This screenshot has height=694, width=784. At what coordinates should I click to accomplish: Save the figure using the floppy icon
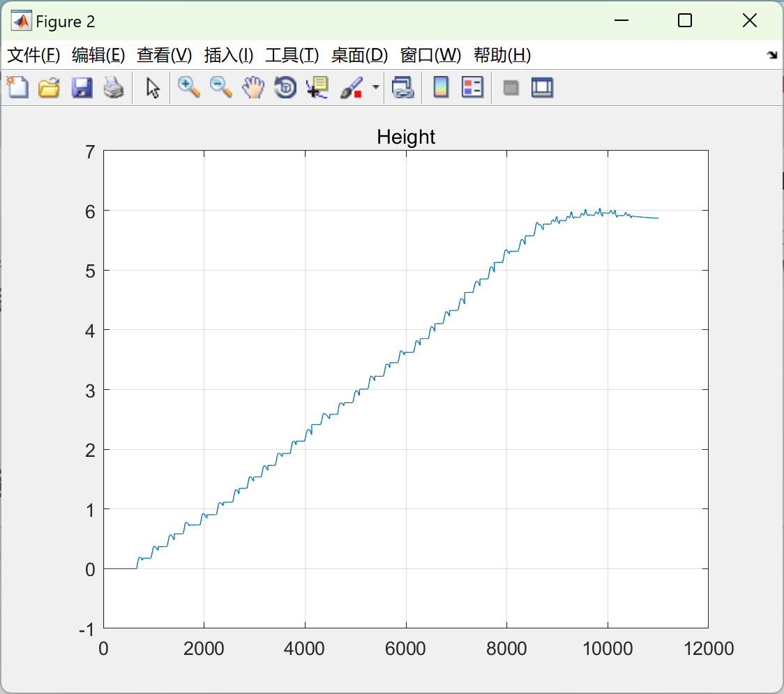click(82, 87)
